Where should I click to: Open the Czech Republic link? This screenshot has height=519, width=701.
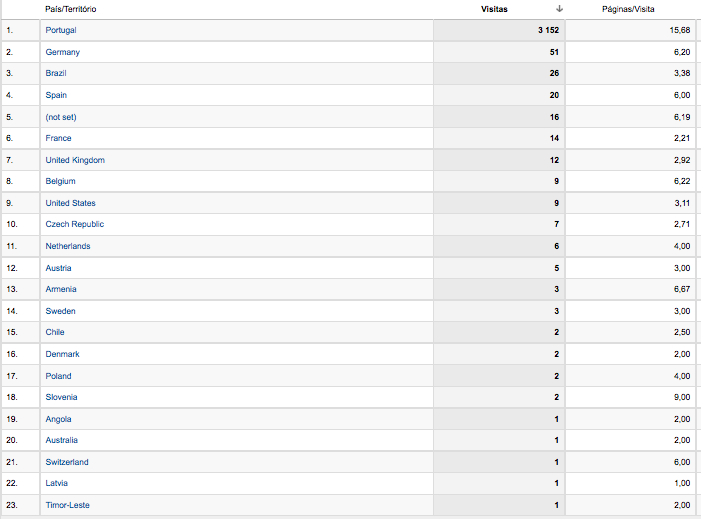tap(75, 224)
